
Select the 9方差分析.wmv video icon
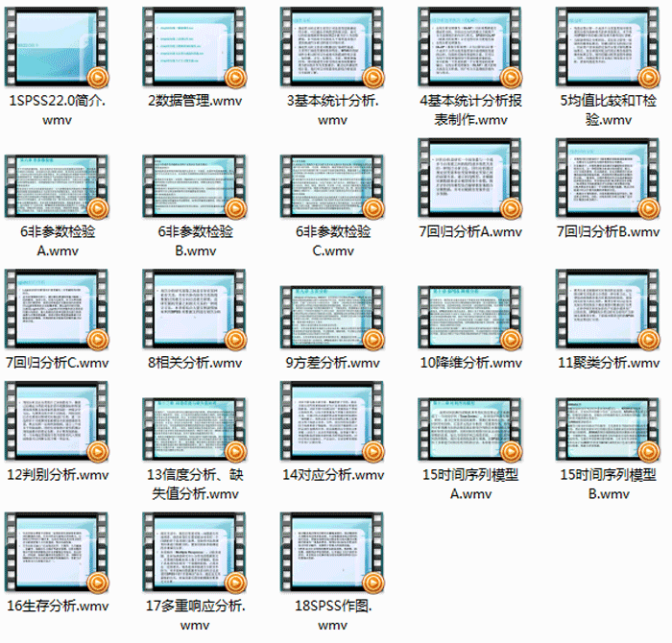332,318
